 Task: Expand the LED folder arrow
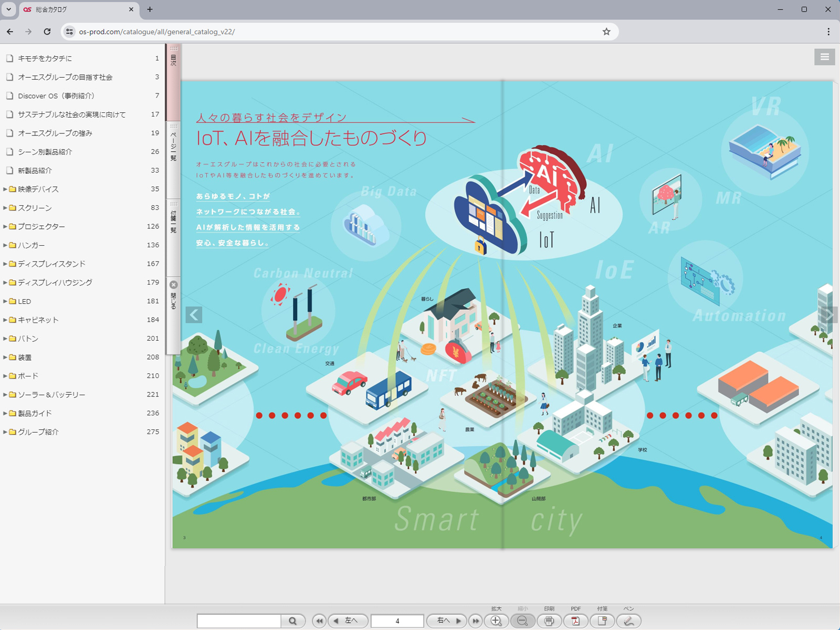click(5, 301)
